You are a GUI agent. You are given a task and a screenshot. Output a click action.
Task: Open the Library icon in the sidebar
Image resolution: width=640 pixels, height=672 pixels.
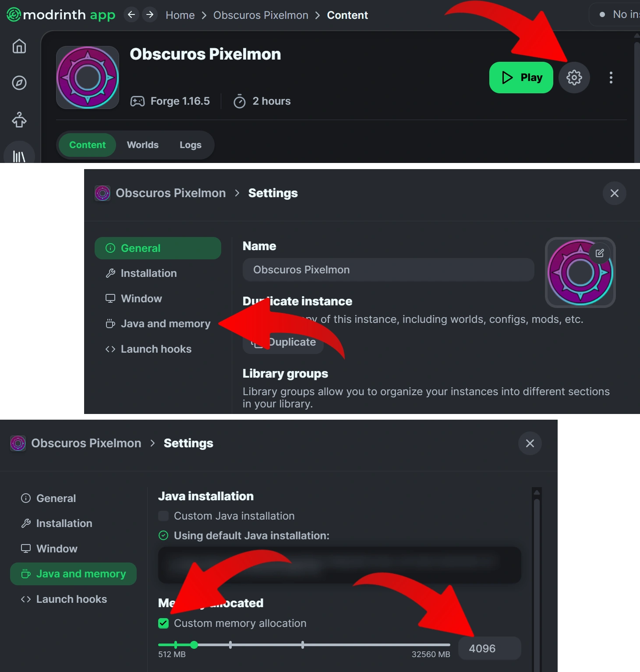pos(19,156)
